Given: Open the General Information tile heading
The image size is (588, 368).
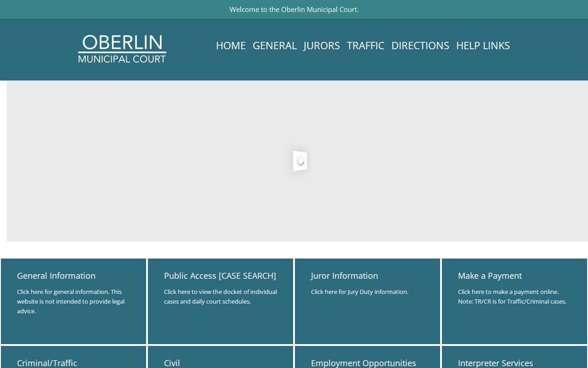Looking at the screenshot, I should pos(56,276).
